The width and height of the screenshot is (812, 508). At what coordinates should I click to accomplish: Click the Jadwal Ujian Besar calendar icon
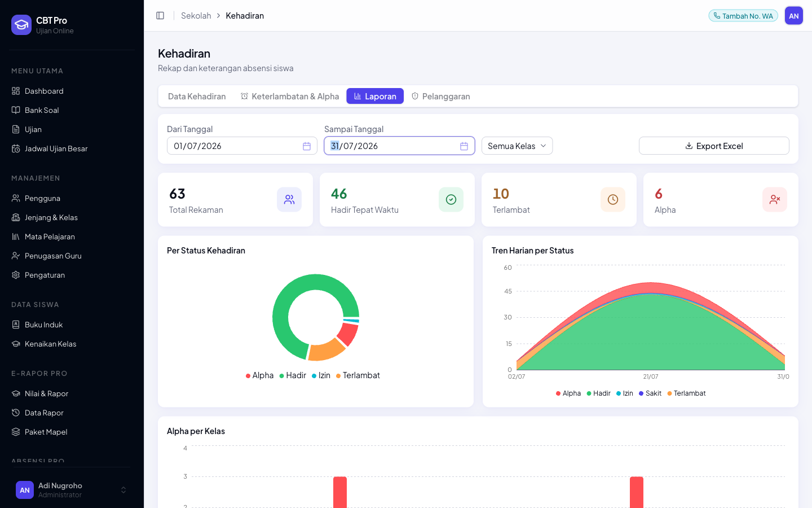(16, 148)
